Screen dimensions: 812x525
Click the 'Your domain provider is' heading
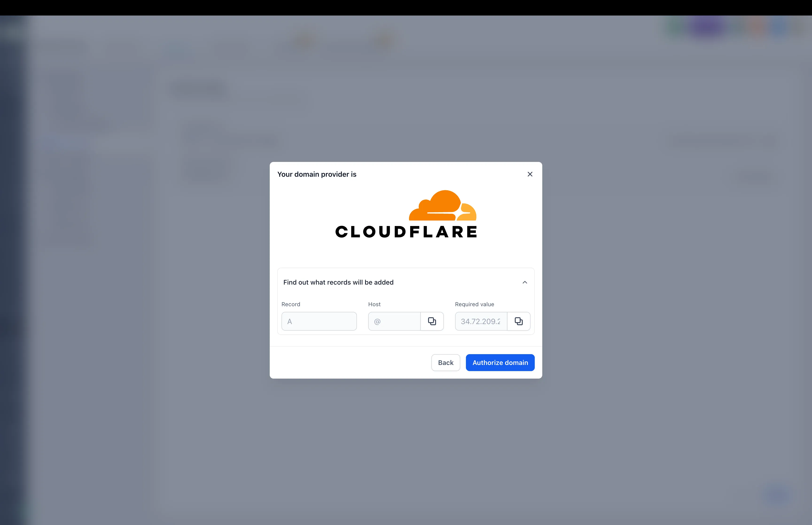click(x=316, y=174)
